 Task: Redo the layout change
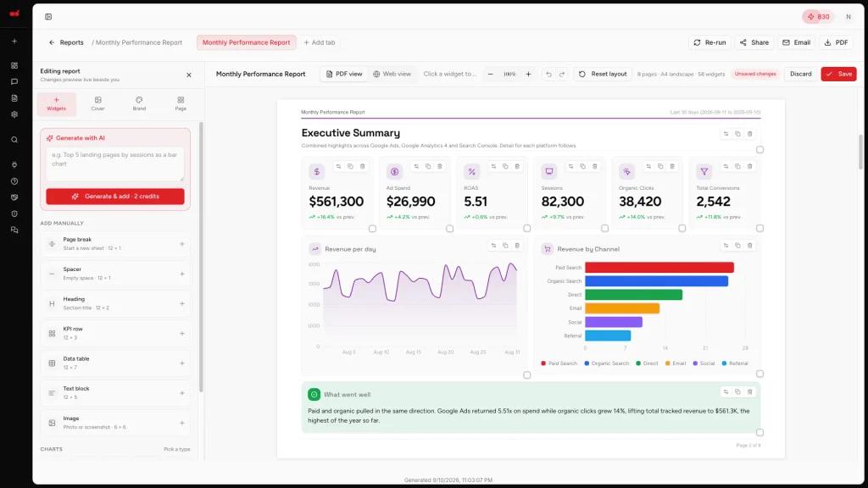[562, 75]
